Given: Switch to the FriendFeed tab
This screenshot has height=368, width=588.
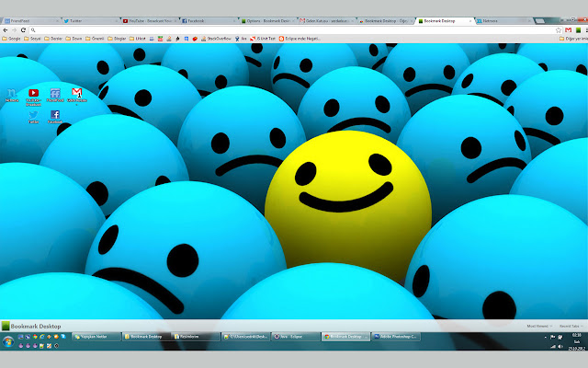Looking at the screenshot, I should point(31,21).
